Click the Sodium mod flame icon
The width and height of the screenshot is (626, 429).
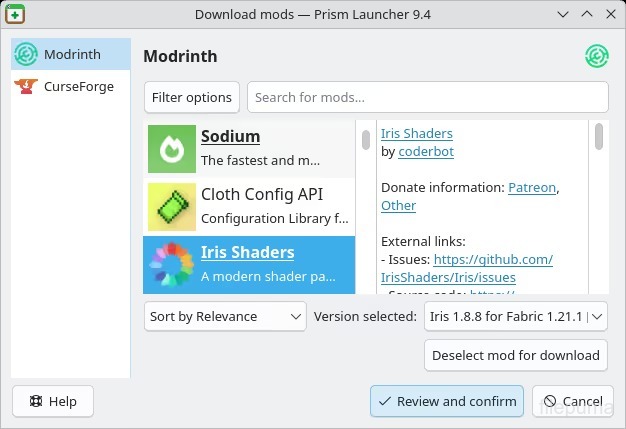click(172, 149)
